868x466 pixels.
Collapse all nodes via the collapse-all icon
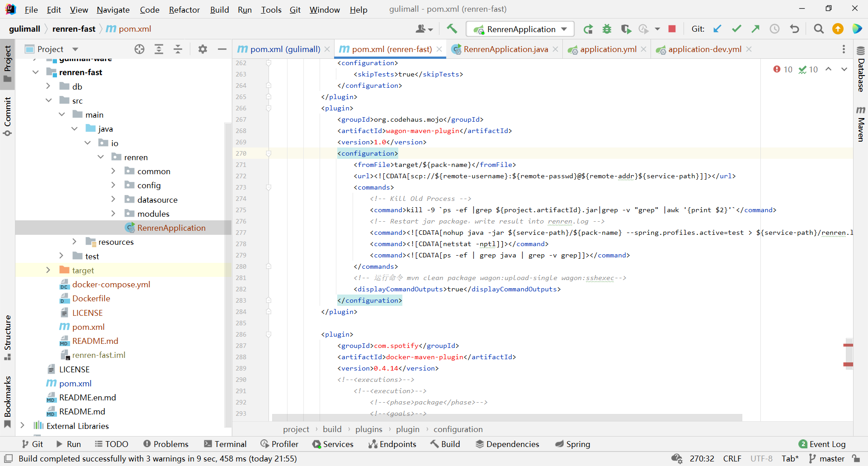(x=178, y=49)
